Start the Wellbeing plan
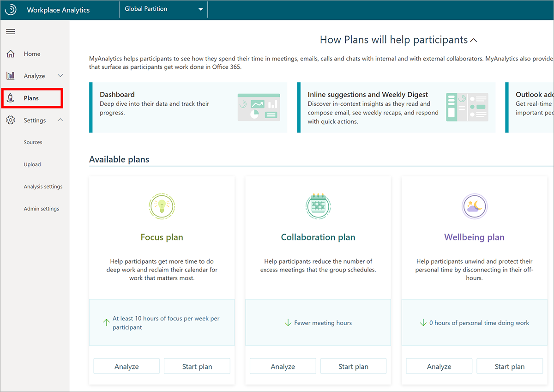 pyautogui.click(x=510, y=366)
